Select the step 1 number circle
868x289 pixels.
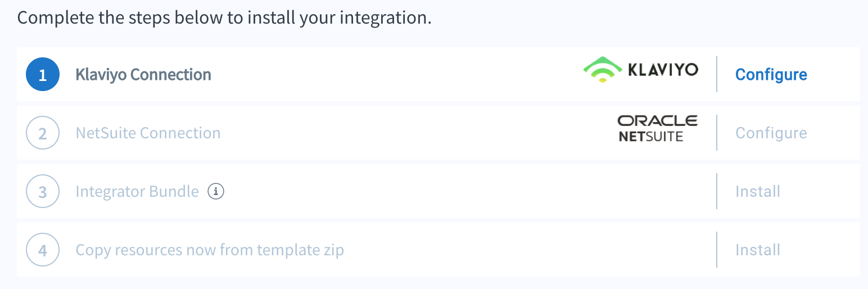(x=43, y=74)
